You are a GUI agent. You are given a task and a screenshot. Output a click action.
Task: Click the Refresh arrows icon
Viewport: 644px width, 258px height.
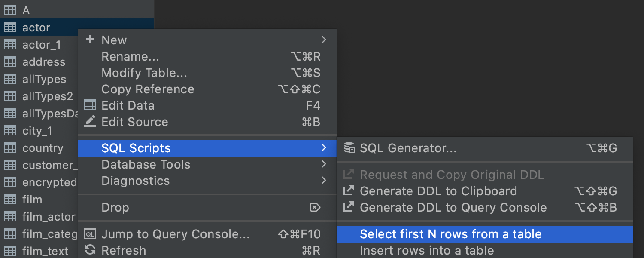[90, 250]
